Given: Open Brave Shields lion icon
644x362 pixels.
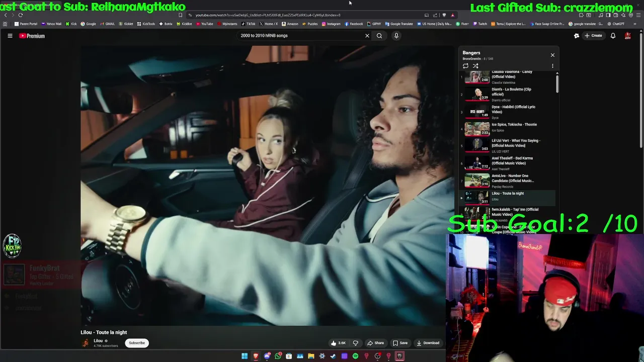Looking at the screenshot, I should [x=444, y=15].
